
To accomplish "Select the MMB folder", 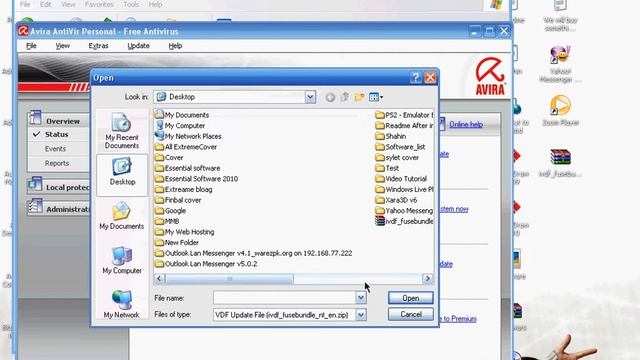I will (167, 221).
